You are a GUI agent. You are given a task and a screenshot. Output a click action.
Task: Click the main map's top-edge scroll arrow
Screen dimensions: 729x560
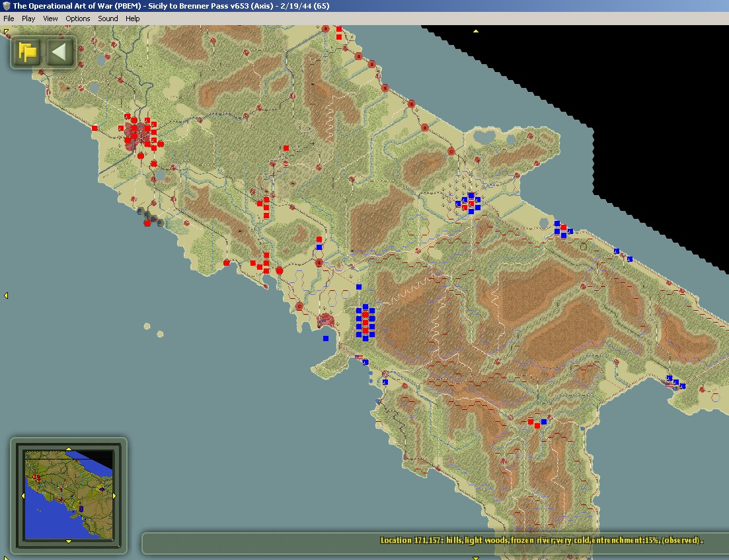(x=476, y=31)
